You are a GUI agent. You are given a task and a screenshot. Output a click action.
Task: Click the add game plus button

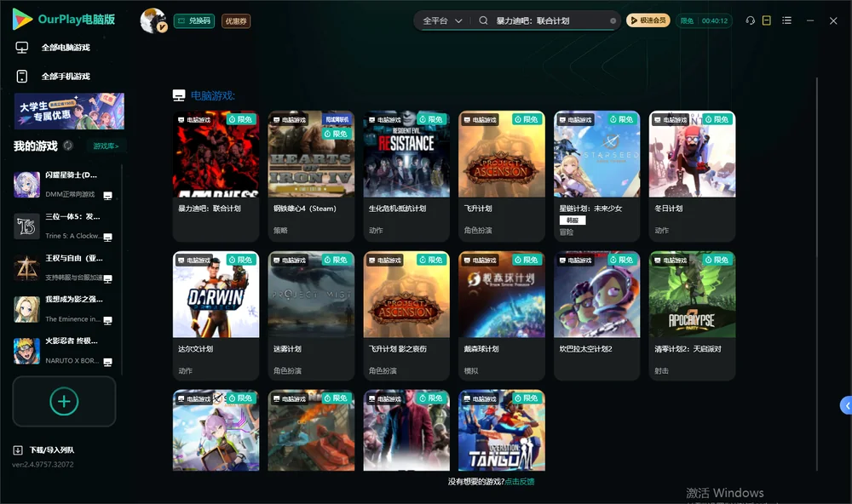(x=64, y=401)
